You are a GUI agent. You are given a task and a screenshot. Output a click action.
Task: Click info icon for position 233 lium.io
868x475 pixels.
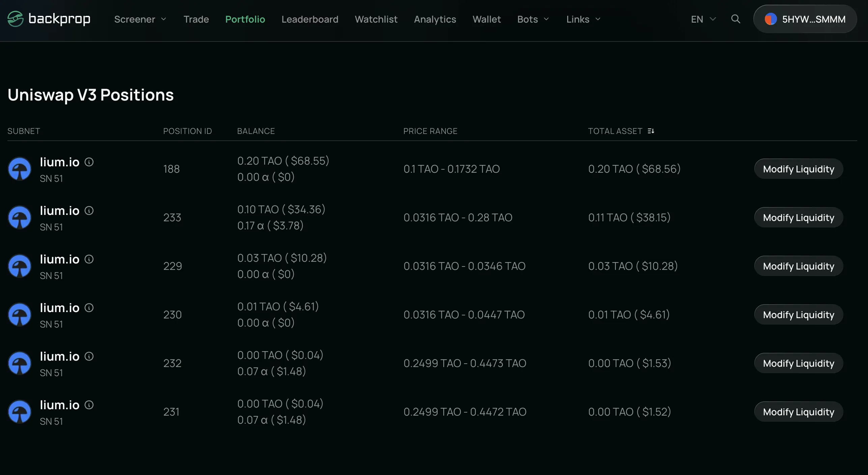click(x=89, y=211)
